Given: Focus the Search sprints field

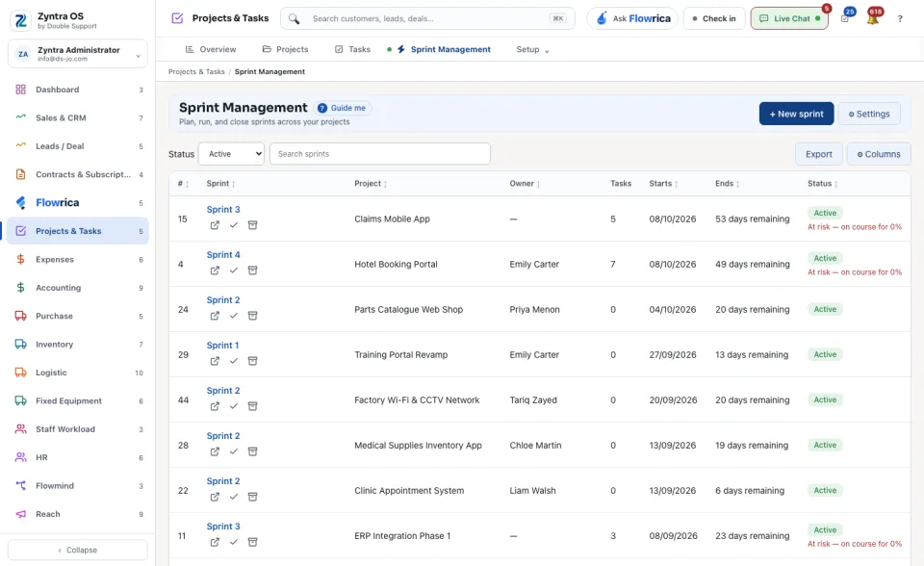Looking at the screenshot, I should [x=380, y=154].
